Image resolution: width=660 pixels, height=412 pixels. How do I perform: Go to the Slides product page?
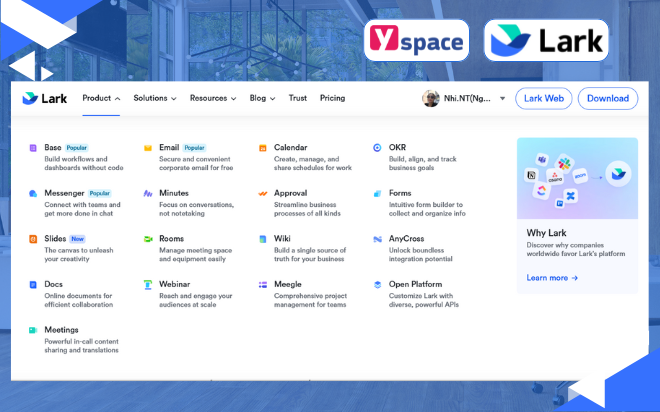55,239
